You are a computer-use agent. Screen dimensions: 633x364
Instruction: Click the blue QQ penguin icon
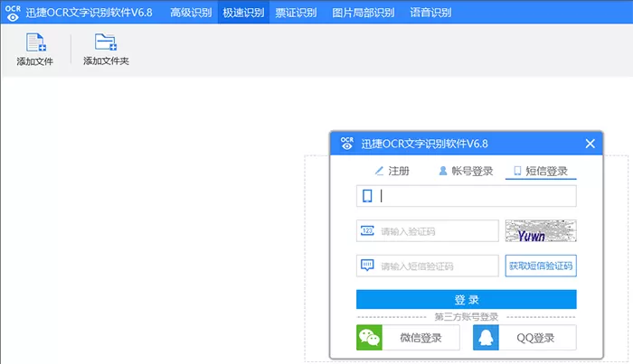coord(486,338)
